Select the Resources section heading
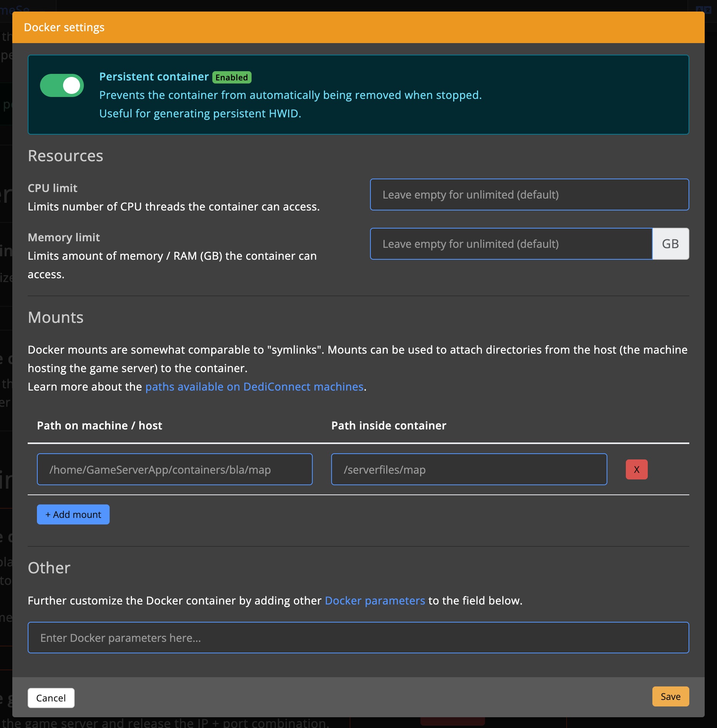 (x=65, y=155)
